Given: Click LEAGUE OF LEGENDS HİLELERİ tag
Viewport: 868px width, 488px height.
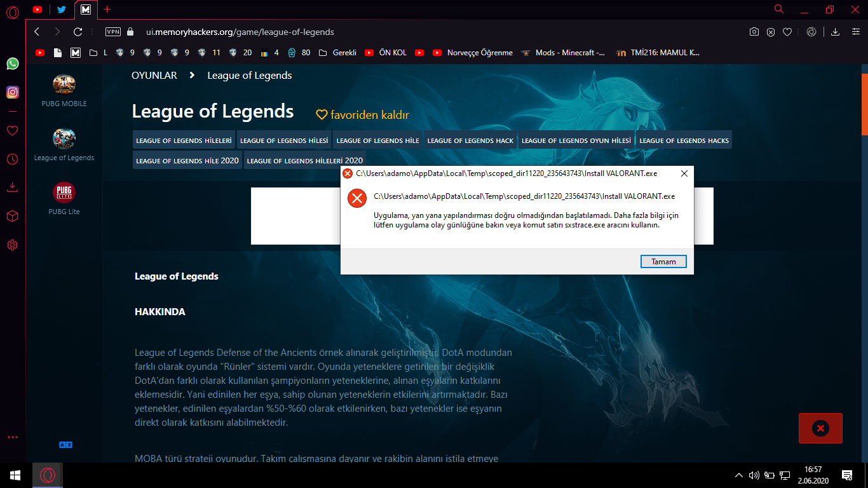Looking at the screenshot, I should click(184, 140).
